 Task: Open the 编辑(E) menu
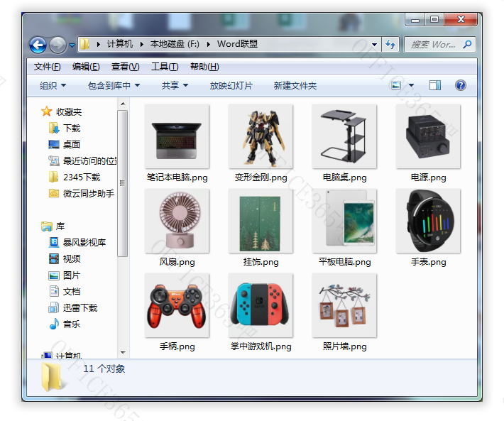click(x=86, y=67)
